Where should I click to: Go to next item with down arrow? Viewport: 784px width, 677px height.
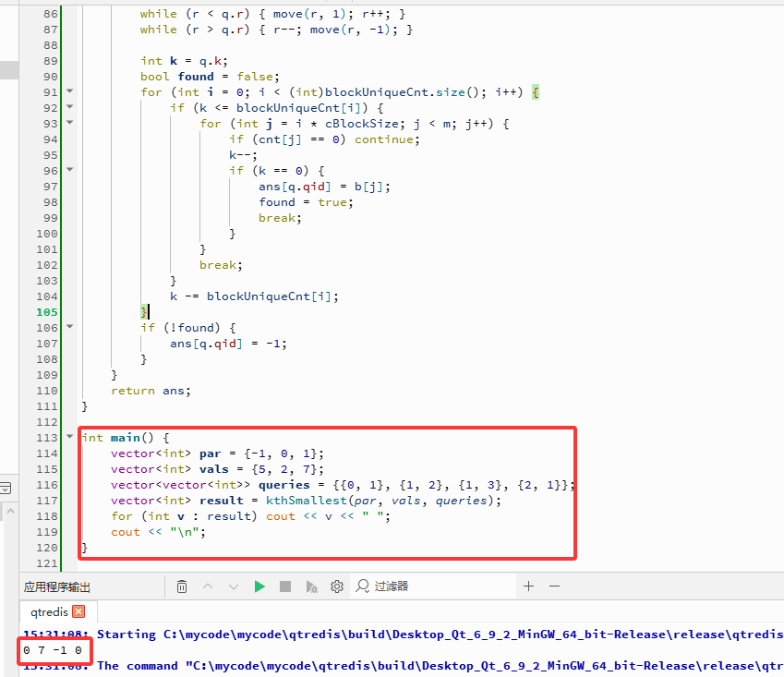(234, 586)
